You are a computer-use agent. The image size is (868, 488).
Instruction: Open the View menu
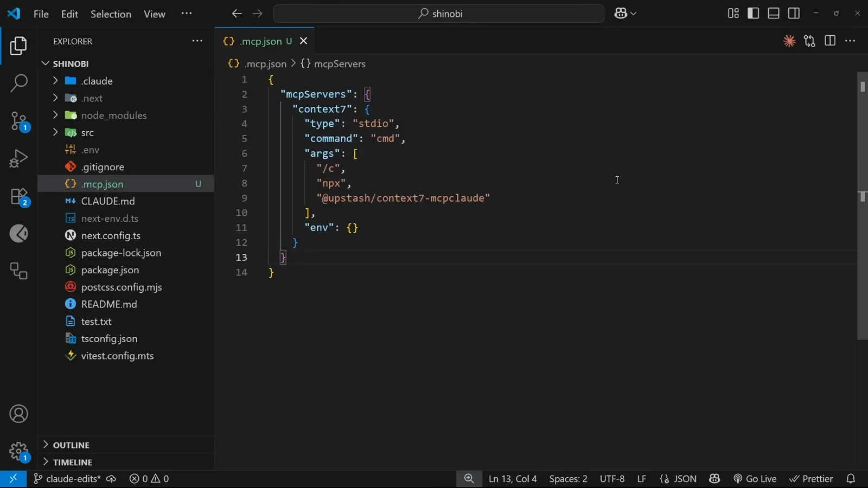(x=155, y=14)
